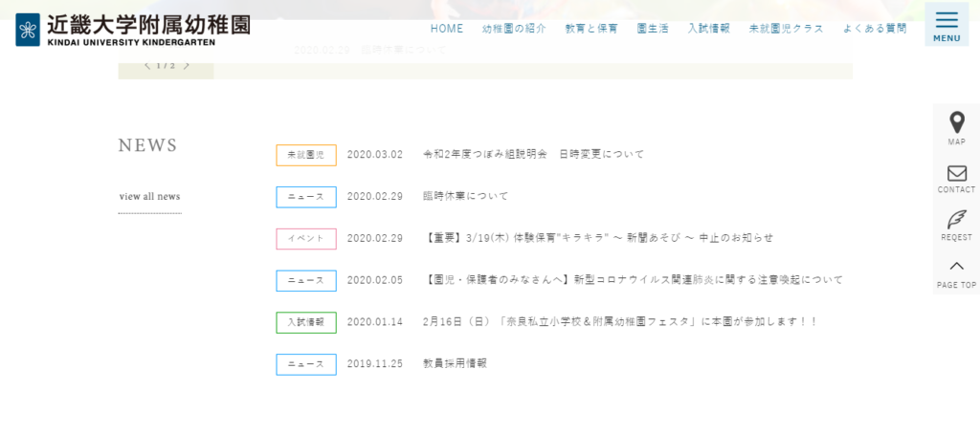980x434 pixels.
Task: Click the green 入試情報 category tag
Action: [x=306, y=322]
